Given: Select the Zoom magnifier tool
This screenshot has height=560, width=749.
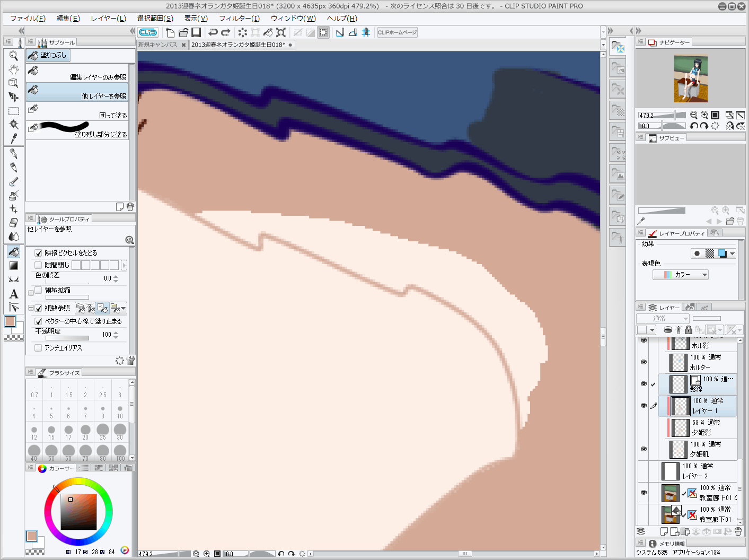Looking at the screenshot, I should click(14, 56).
